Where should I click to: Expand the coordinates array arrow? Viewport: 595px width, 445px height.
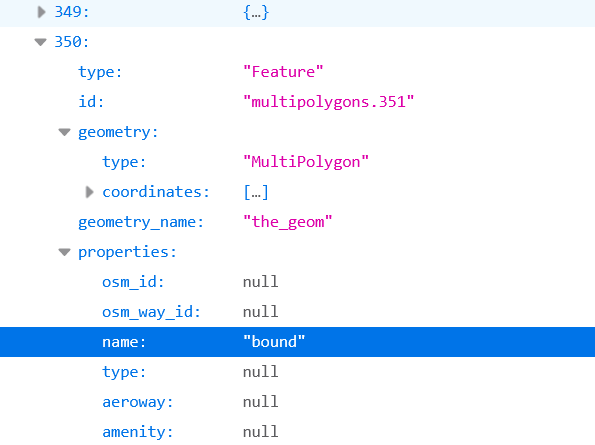click(89, 192)
